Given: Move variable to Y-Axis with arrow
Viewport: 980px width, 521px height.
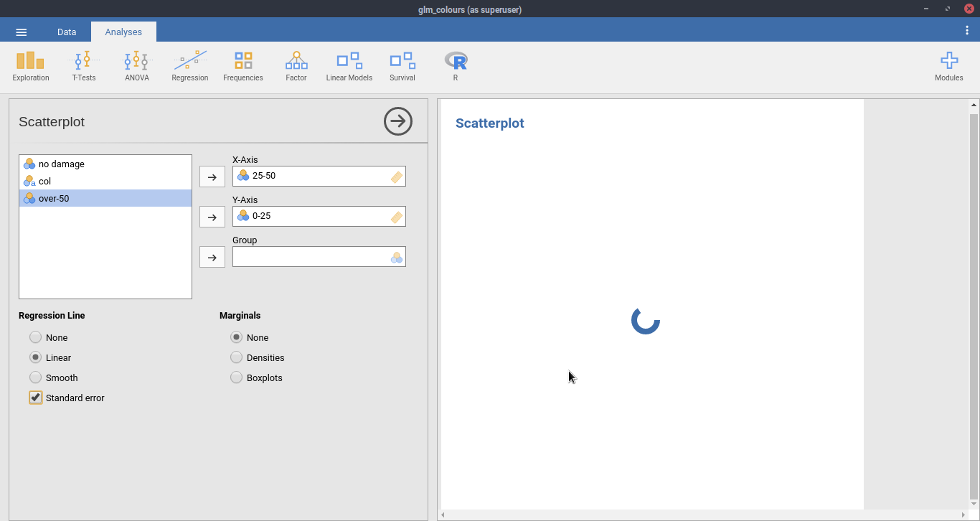Looking at the screenshot, I should pyautogui.click(x=212, y=217).
